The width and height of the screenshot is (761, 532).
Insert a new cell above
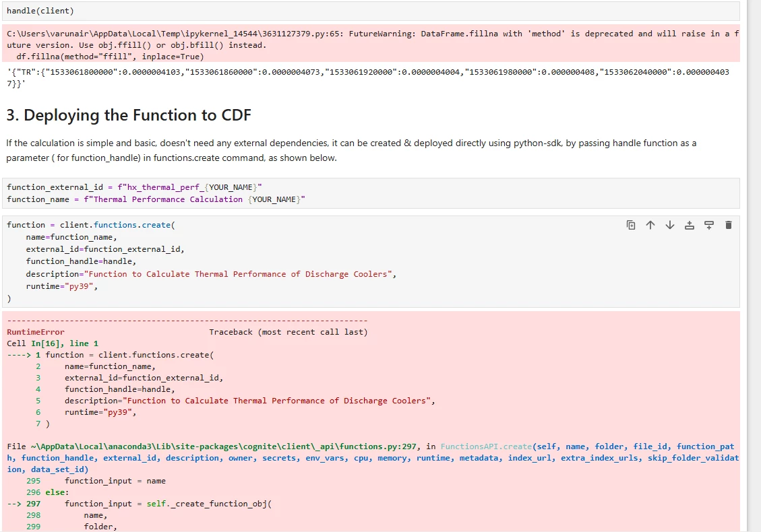pyautogui.click(x=690, y=225)
